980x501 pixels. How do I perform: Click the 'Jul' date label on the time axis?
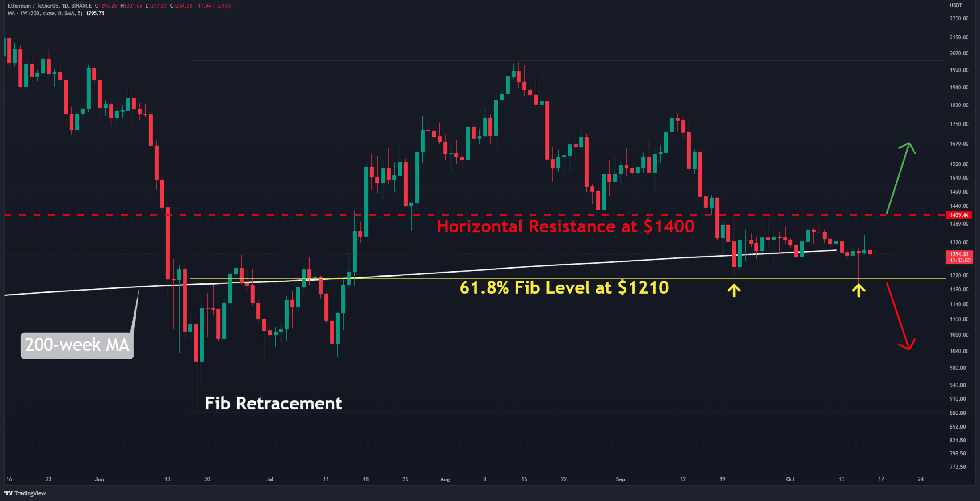pyautogui.click(x=270, y=479)
